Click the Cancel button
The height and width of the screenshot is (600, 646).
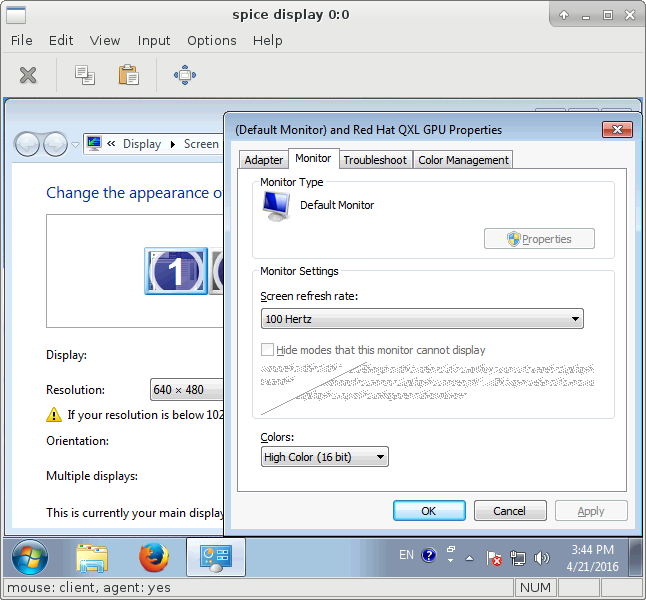[509, 511]
